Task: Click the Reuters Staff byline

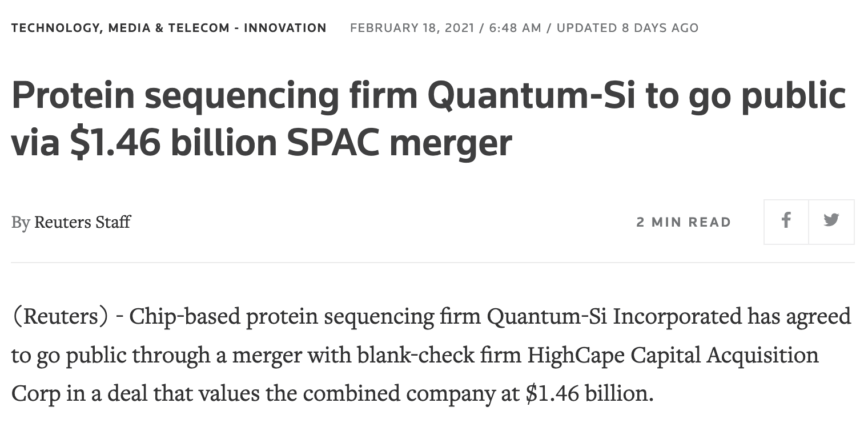Action: tap(82, 222)
